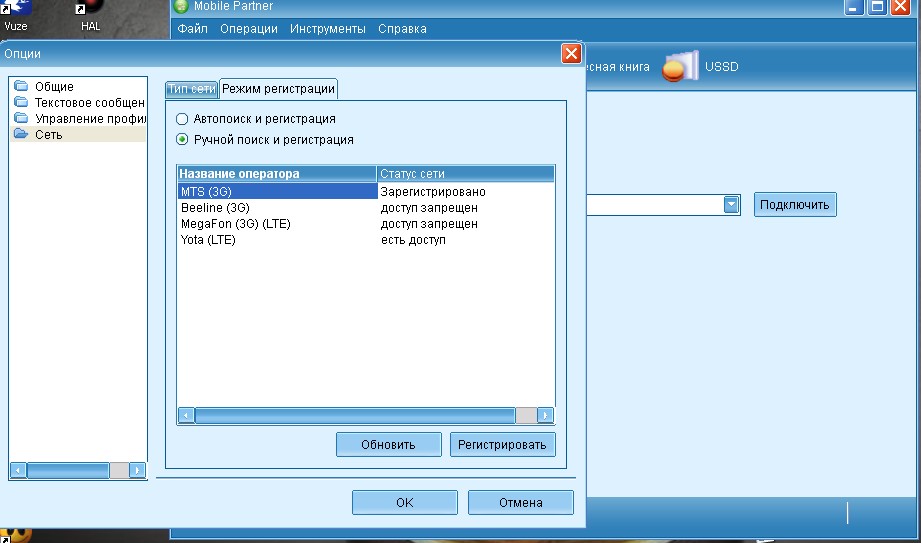Click the HAL desktop shortcut icon
This screenshot has height=543, width=921.
click(x=90, y=10)
